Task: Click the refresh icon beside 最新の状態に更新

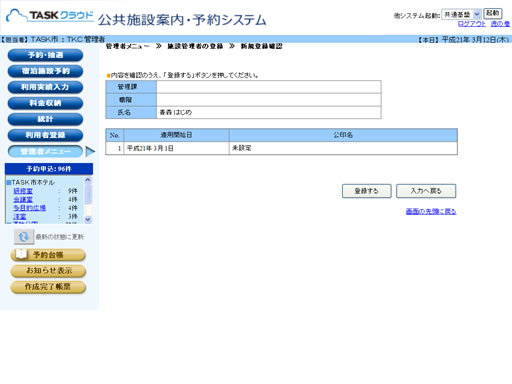Action: pos(24,237)
